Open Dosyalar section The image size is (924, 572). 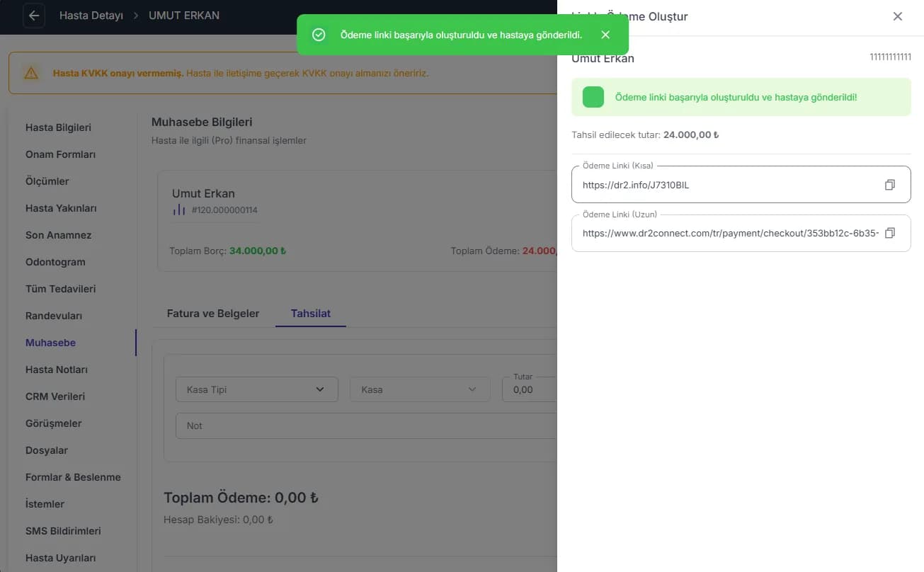(47, 450)
